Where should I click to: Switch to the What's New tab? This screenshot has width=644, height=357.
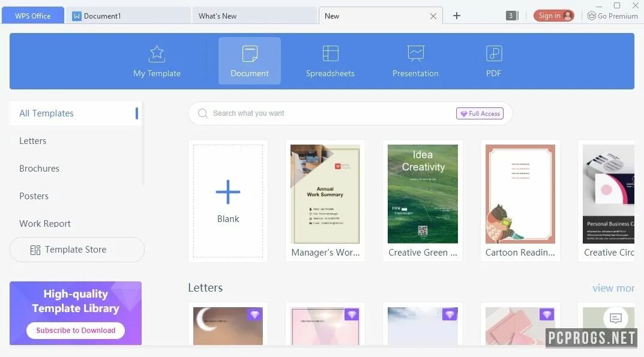tap(254, 16)
